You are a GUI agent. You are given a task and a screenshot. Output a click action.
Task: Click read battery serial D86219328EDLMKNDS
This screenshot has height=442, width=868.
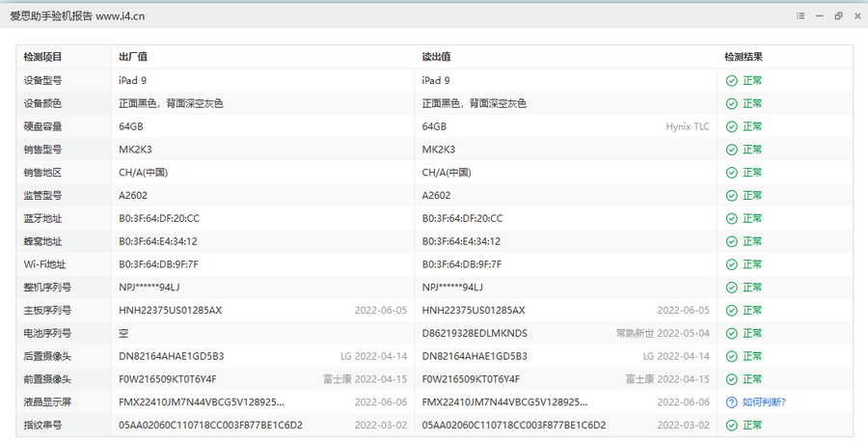tap(475, 334)
